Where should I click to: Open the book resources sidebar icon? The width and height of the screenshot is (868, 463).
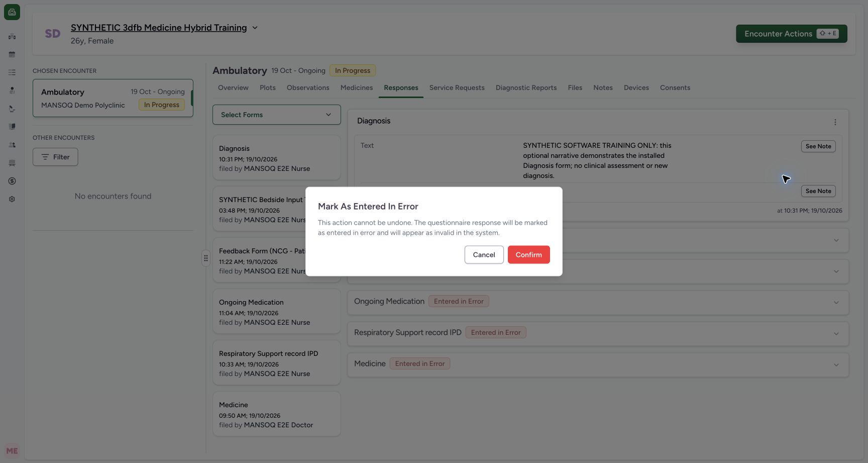click(x=12, y=127)
